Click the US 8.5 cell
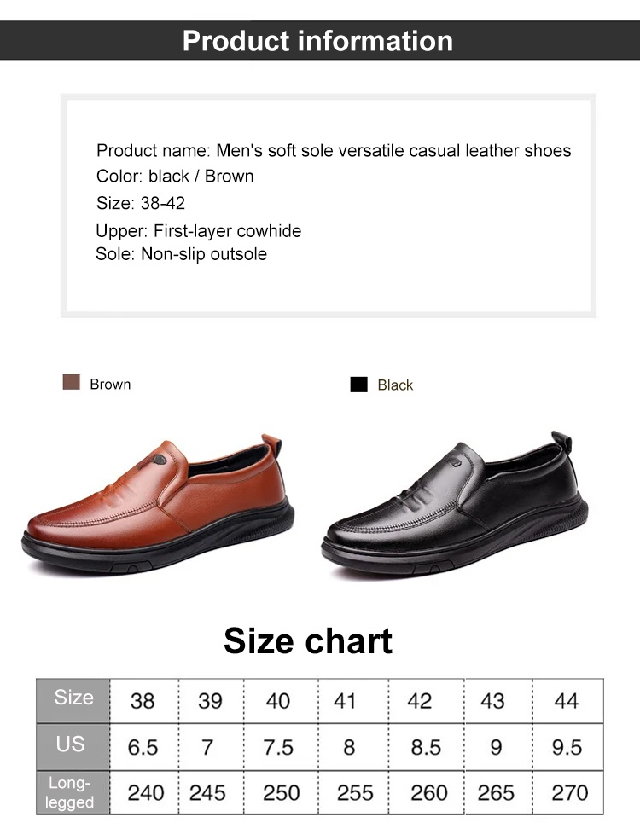The height and width of the screenshot is (840, 640). point(426,747)
